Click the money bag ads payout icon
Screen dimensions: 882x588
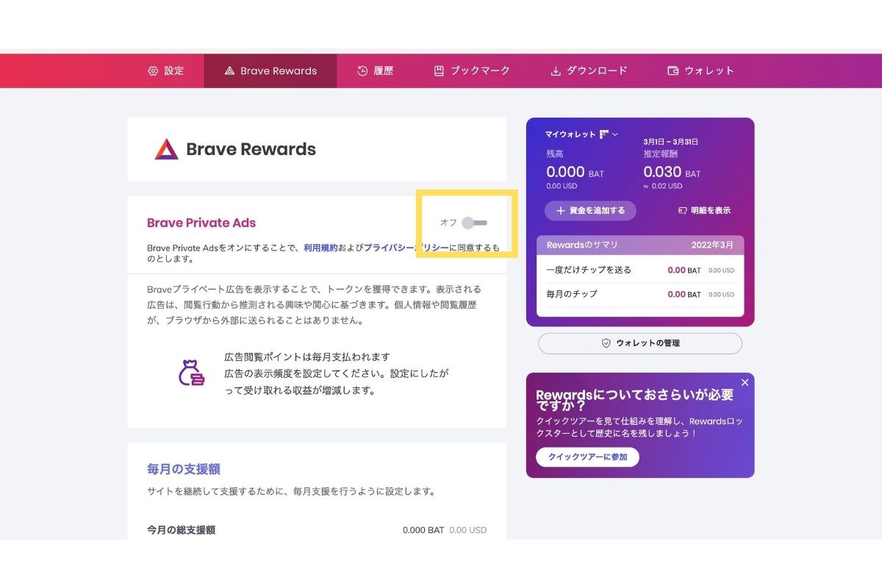pyautogui.click(x=191, y=373)
